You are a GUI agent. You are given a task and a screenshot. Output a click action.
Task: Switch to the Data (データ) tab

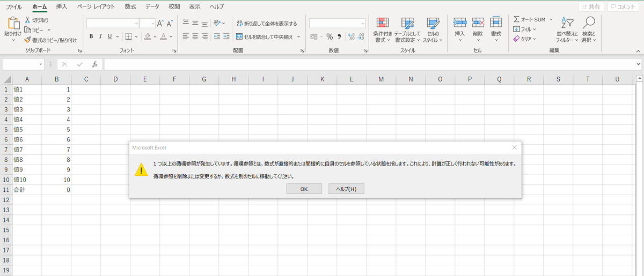(x=152, y=7)
